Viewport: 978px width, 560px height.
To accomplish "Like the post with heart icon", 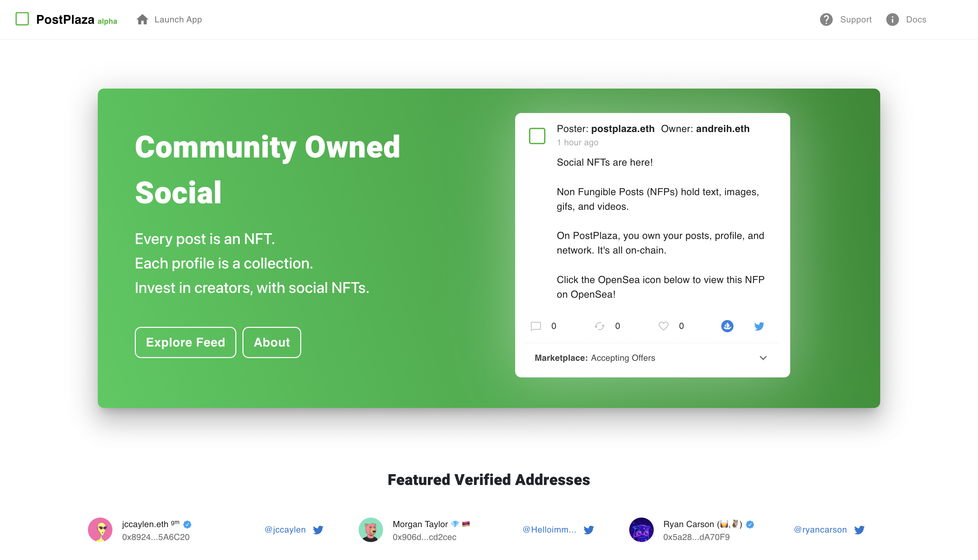I will 663,326.
